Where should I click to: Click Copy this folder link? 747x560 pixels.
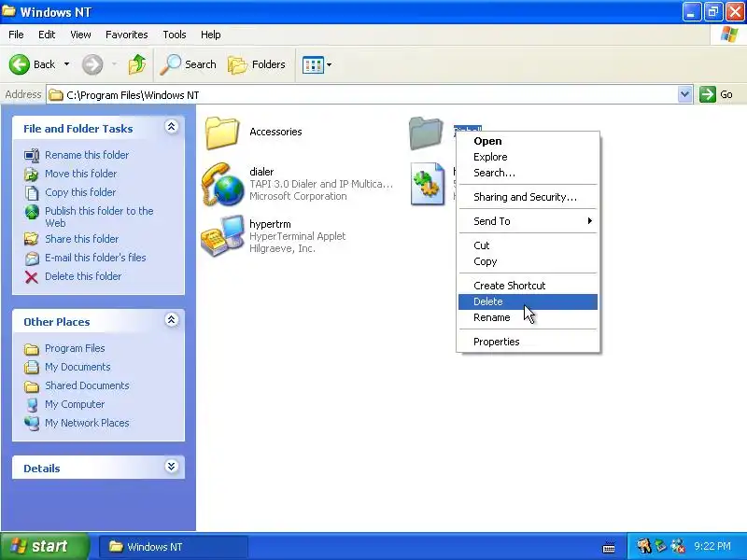(80, 192)
